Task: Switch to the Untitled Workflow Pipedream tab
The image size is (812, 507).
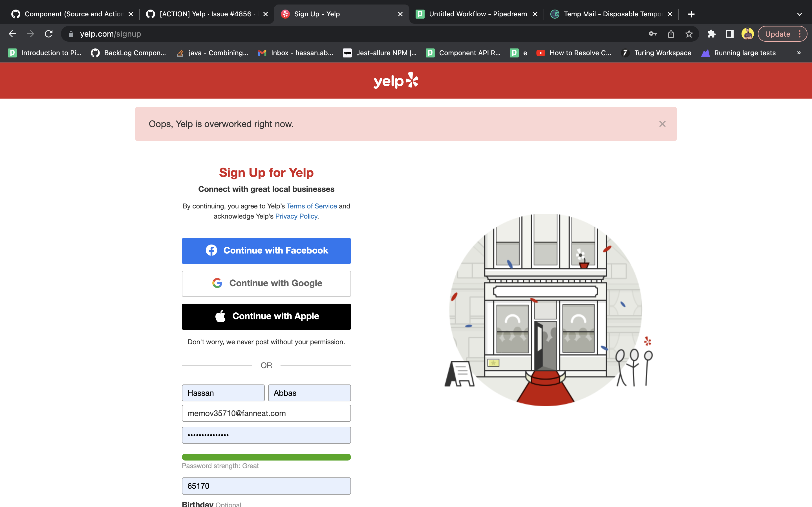Action: pos(473,14)
